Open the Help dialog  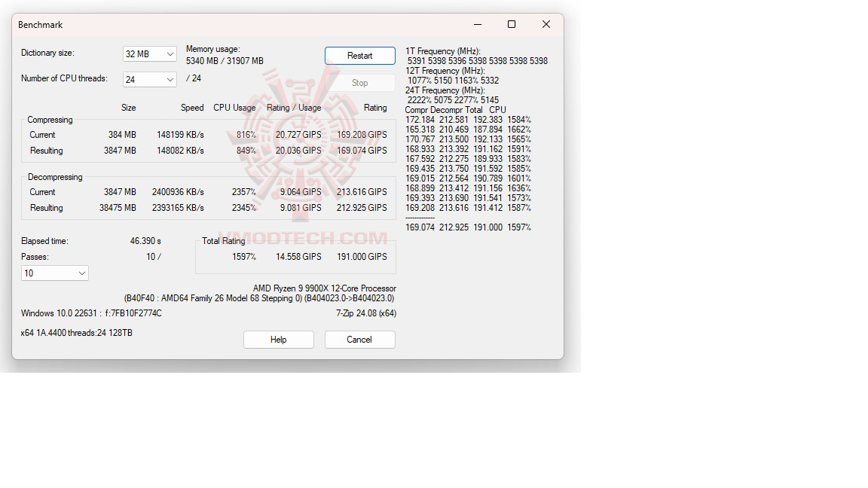point(278,340)
